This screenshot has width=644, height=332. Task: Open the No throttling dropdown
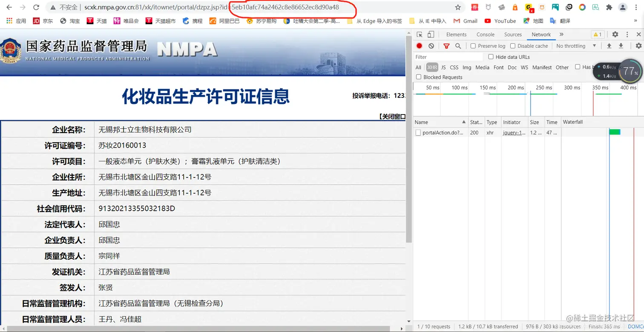pyautogui.click(x=576, y=46)
